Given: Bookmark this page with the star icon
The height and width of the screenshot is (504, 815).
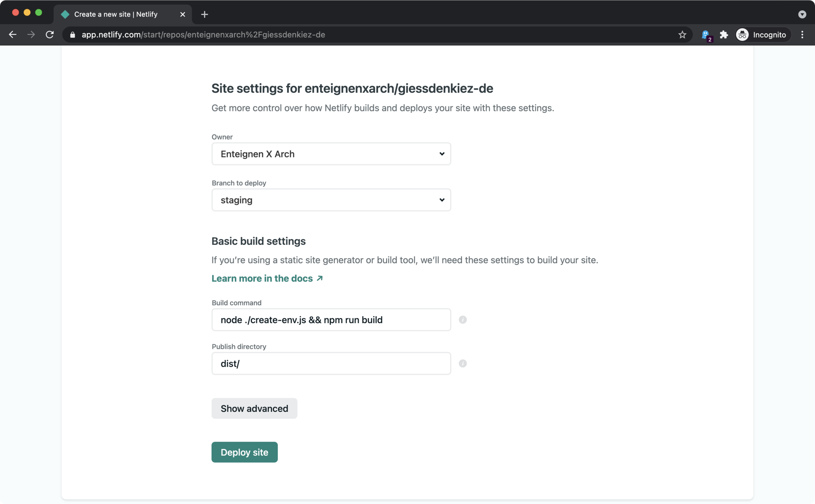Looking at the screenshot, I should pos(682,35).
